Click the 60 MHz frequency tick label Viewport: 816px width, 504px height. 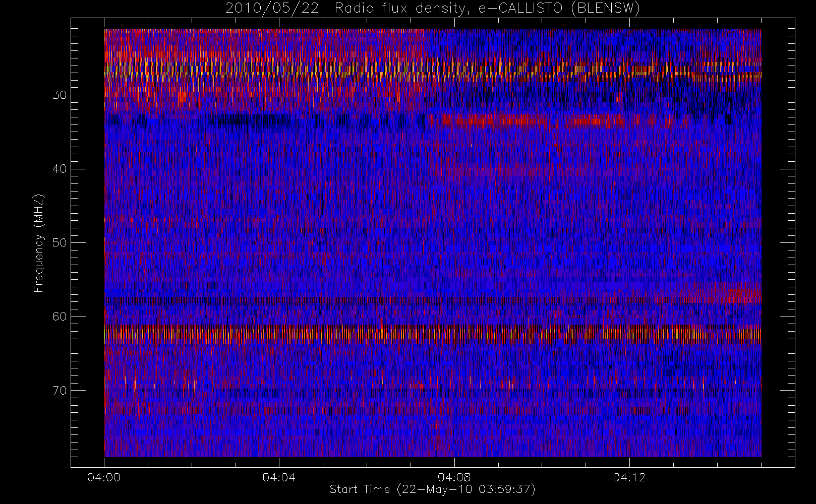coord(60,317)
